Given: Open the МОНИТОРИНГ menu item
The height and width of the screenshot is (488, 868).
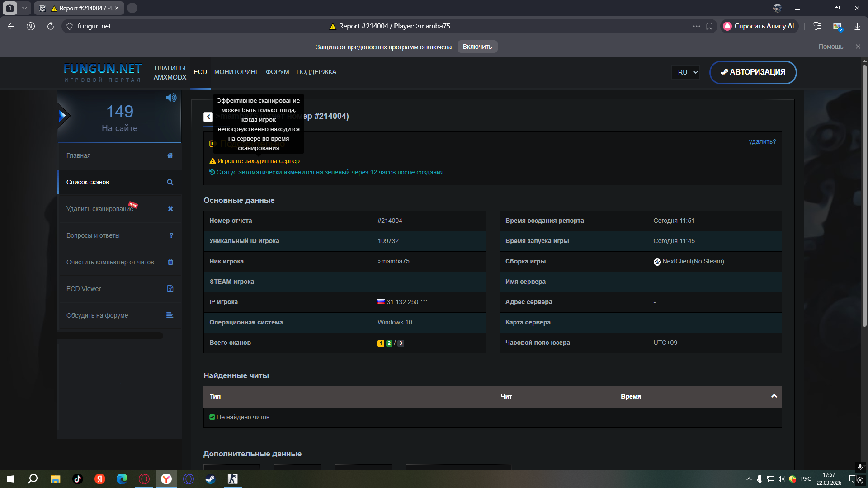Looking at the screenshot, I should 236,72.
